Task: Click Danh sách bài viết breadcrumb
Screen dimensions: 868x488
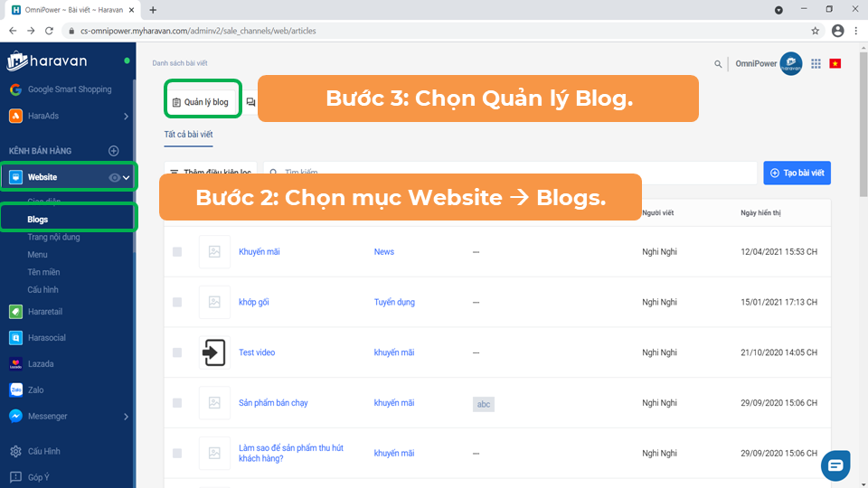Action: pos(180,63)
